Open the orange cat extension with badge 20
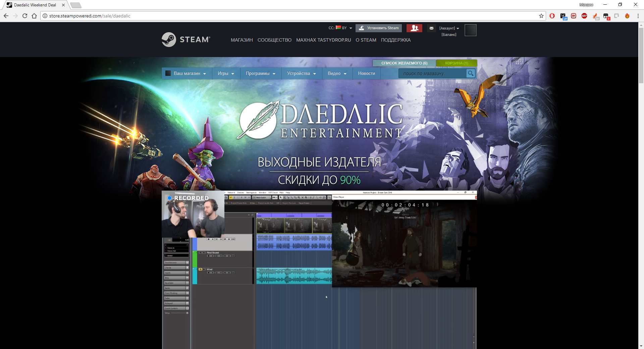Screen dimensions: 644x349 [595, 16]
